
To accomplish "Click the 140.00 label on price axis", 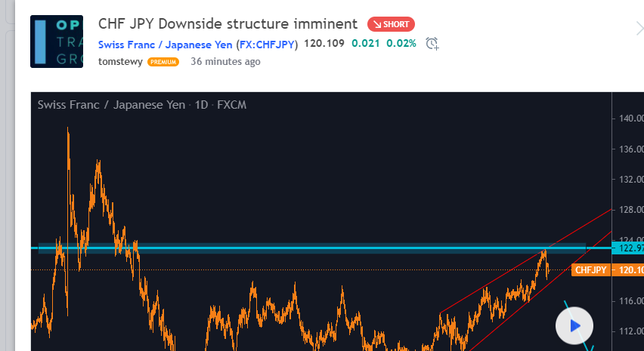I will pyautogui.click(x=630, y=119).
